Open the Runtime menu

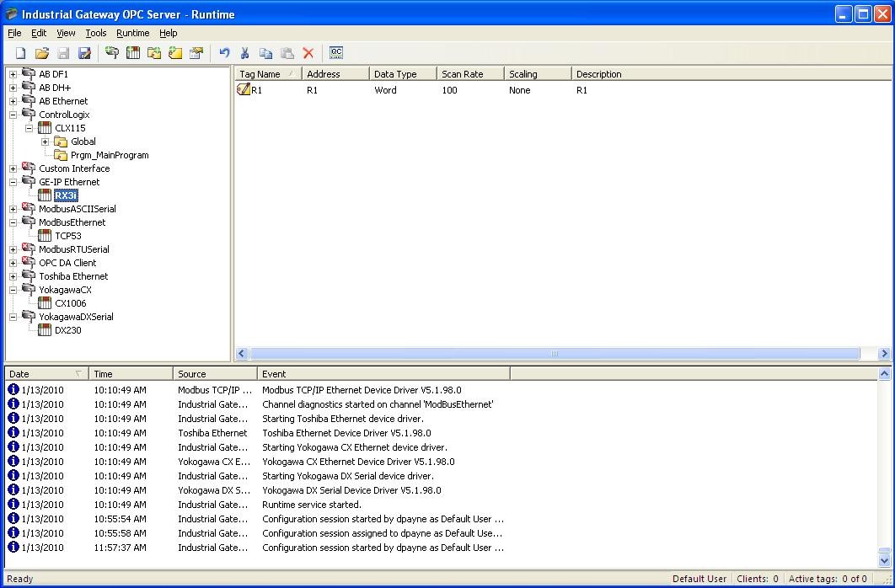coord(132,33)
